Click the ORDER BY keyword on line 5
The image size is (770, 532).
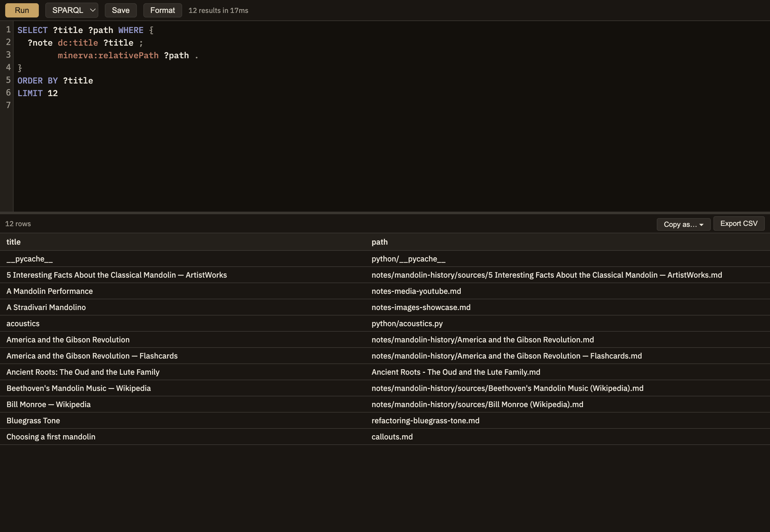37,81
